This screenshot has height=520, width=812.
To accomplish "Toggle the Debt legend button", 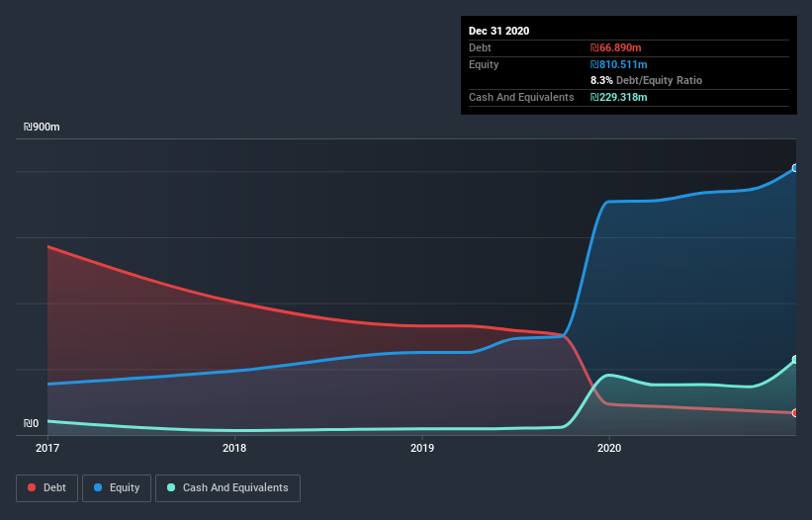I will pyautogui.click(x=46, y=488).
